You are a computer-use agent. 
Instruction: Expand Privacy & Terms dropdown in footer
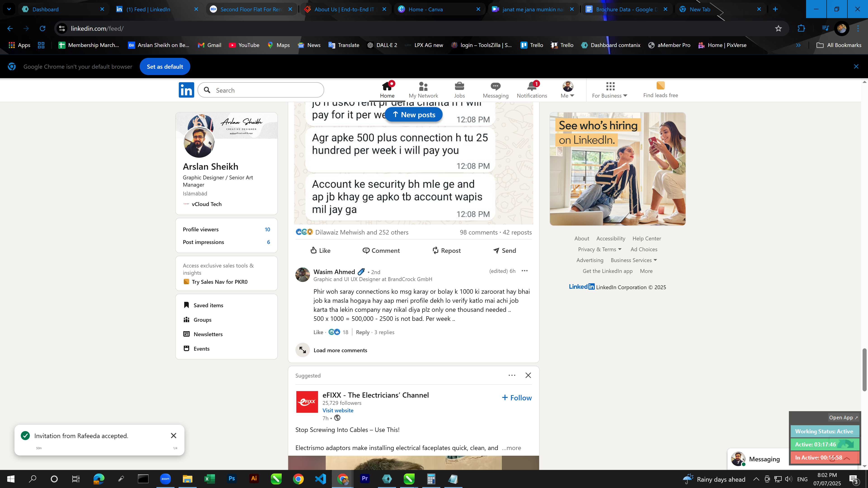point(600,250)
